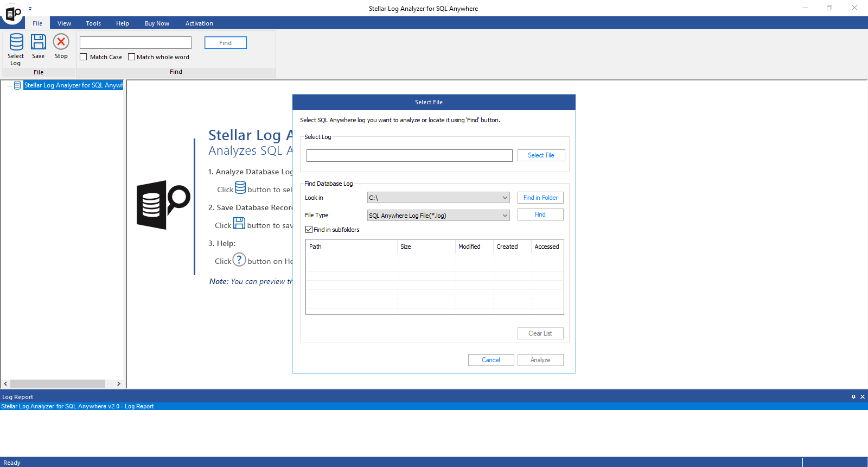Image resolution: width=868 pixels, height=467 pixels.
Task: Click the large Stellar Log Analyzer logo image
Action: (x=163, y=205)
